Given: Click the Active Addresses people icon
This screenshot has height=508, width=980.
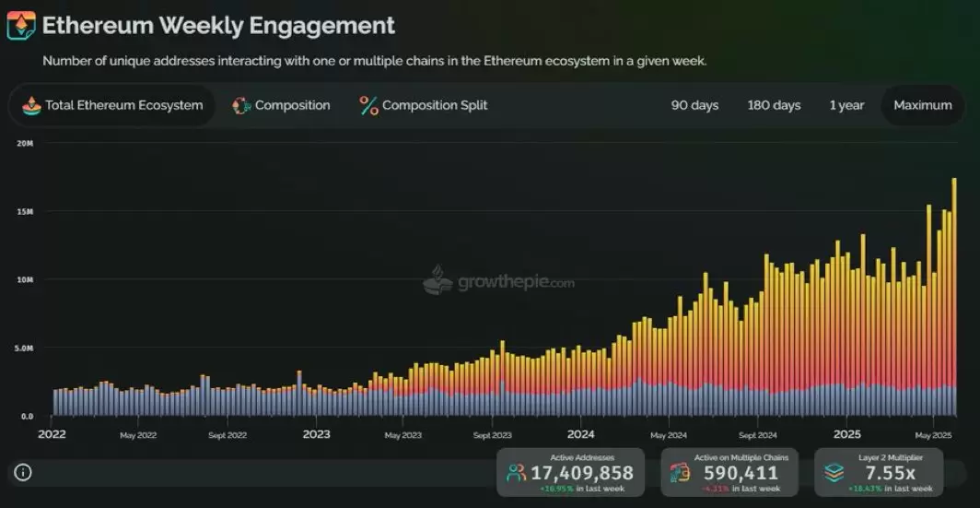Looking at the screenshot, I should coord(516,473).
